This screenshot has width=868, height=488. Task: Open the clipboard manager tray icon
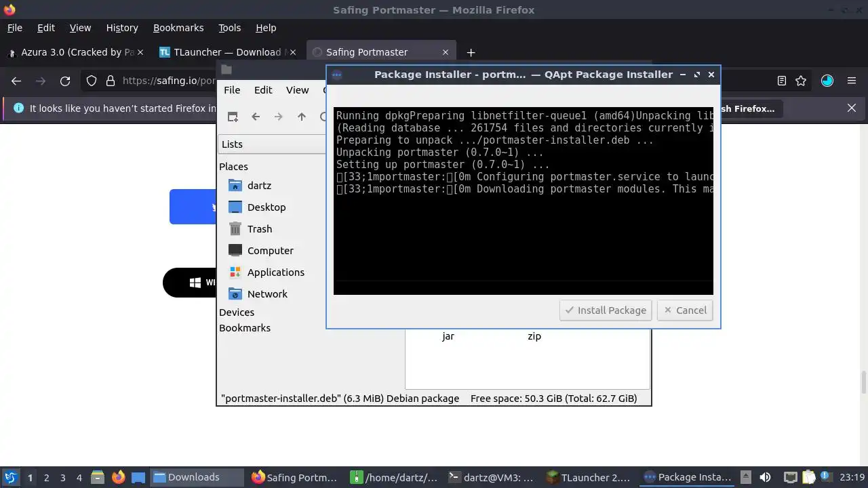click(808, 477)
